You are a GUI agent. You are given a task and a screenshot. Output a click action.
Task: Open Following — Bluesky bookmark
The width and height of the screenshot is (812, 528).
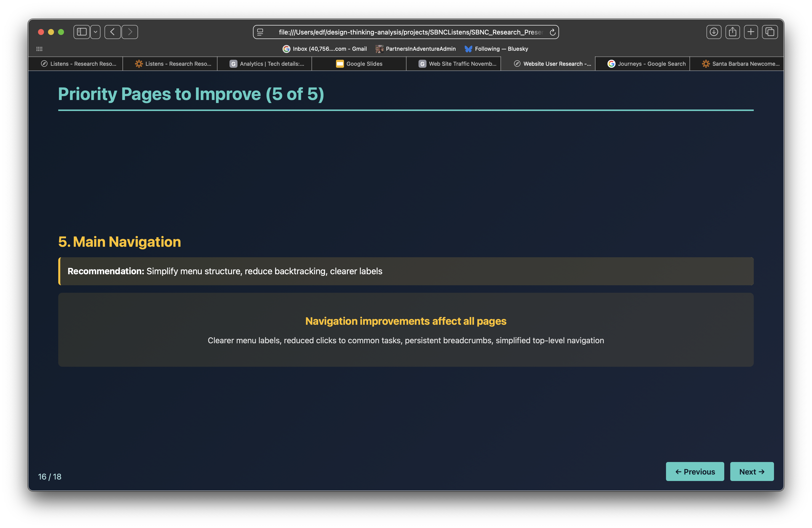click(x=496, y=49)
